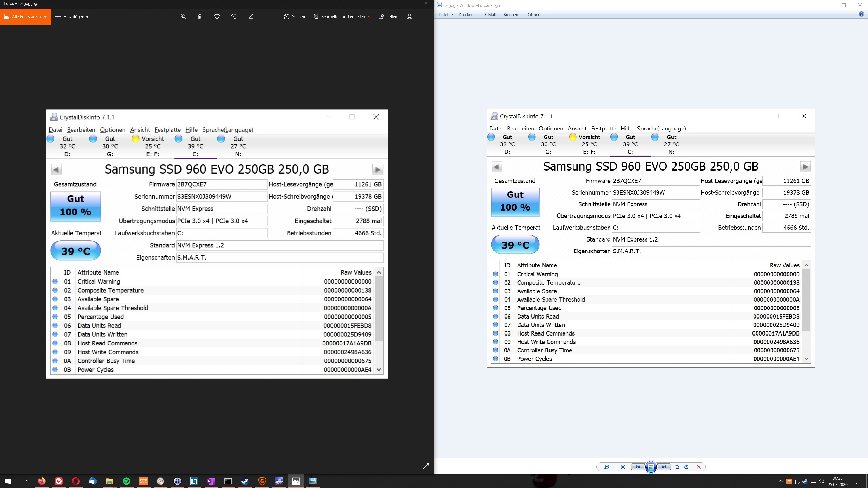
Task: Click the print icon in Fotos
Action: point(409,16)
